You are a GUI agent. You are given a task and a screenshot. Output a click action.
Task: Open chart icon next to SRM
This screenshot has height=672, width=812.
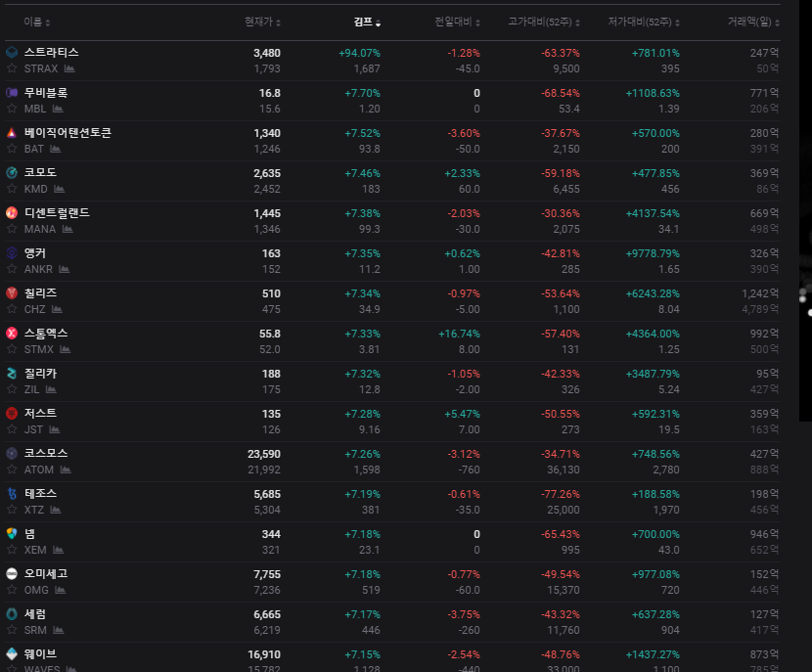click(58, 630)
